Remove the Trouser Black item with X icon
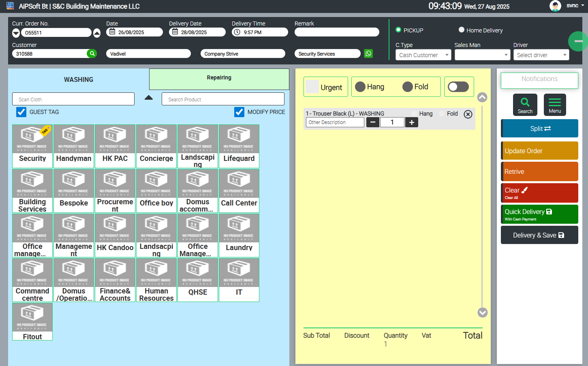This screenshot has width=588, height=366. tap(468, 114)
